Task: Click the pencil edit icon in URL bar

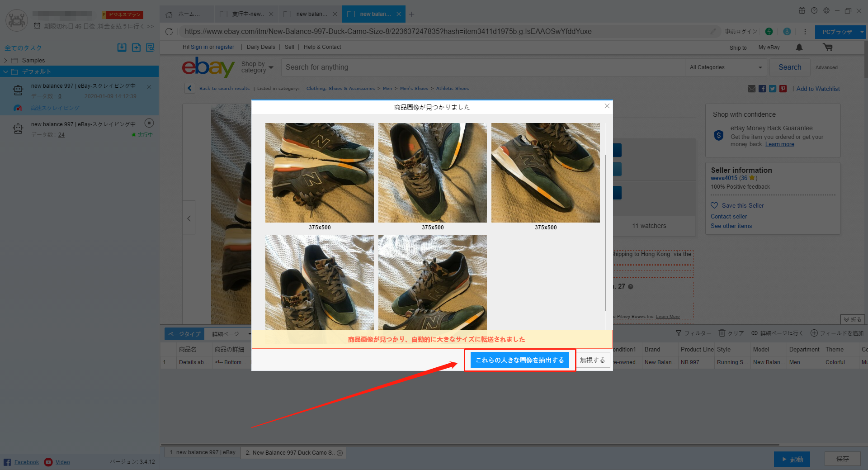Action: 713,31
